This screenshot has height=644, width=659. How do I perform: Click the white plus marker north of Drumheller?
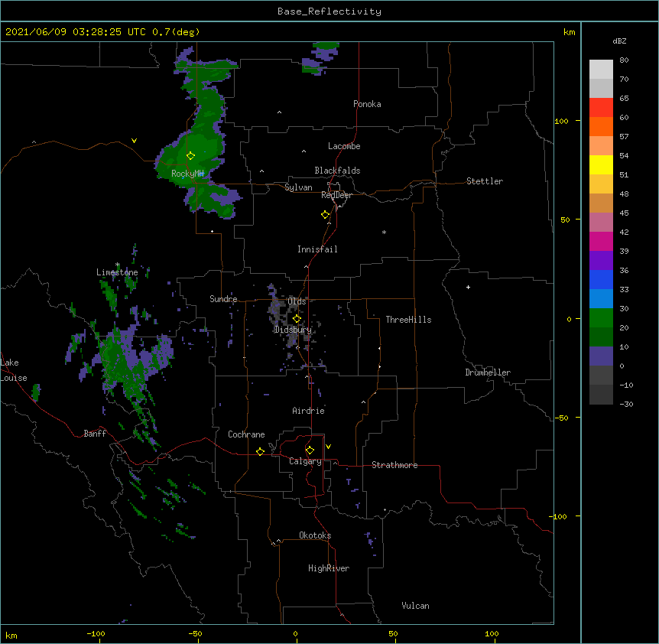pyautogui.click(x=468, y=287)
